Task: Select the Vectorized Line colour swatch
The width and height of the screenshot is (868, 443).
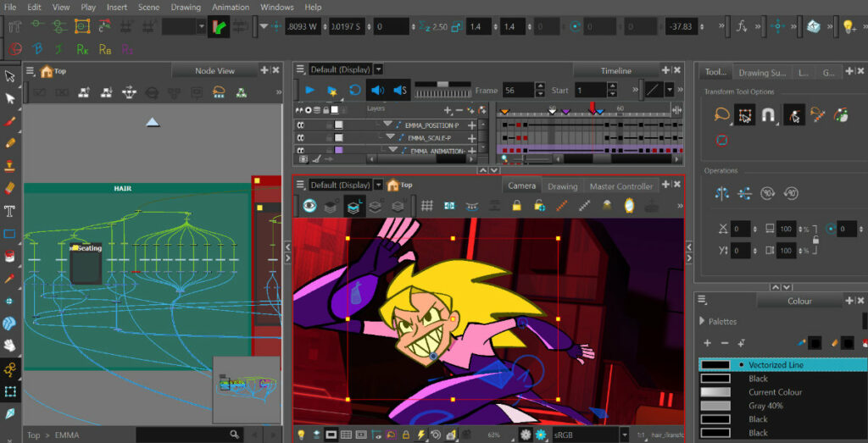Action: (x=715, y=365)
